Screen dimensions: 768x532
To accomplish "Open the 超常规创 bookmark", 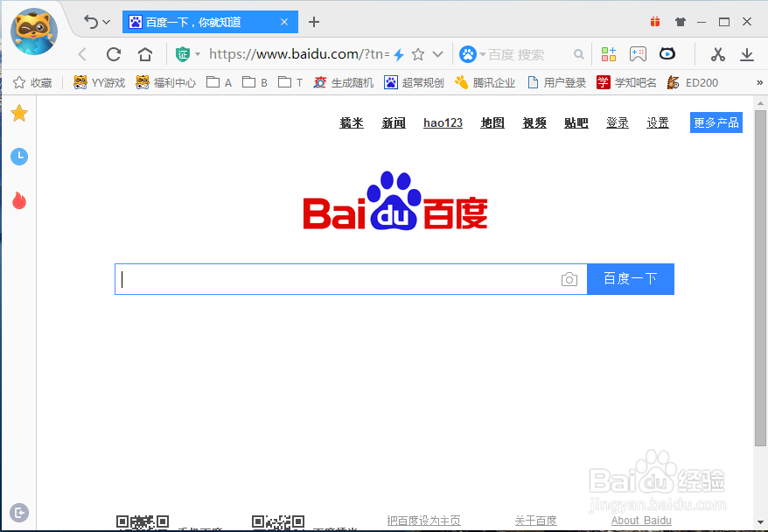I will (x=414, y=83).
